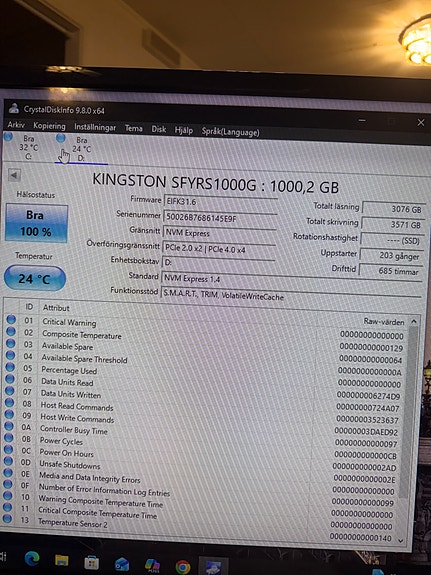The width and height of the screenshot is (431, 575).
Task: Click the attribute list scroll-down arrow
Action: click(x=401, y=541)
